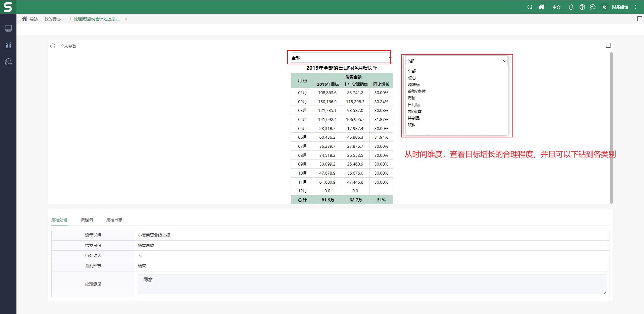Expand the 全部 dropdown above the table

[342, 58]
